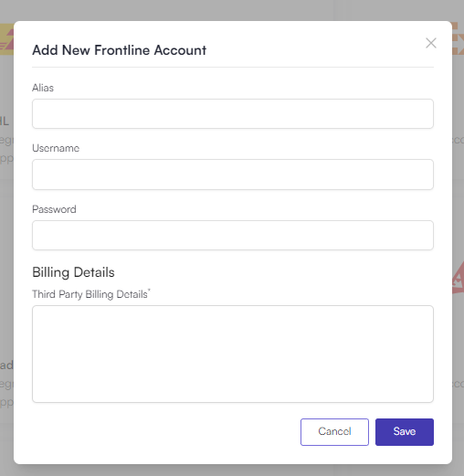Viewport: 464px width, 476px height.
Task: Activate the Password input field
Action: click(233, 235)
